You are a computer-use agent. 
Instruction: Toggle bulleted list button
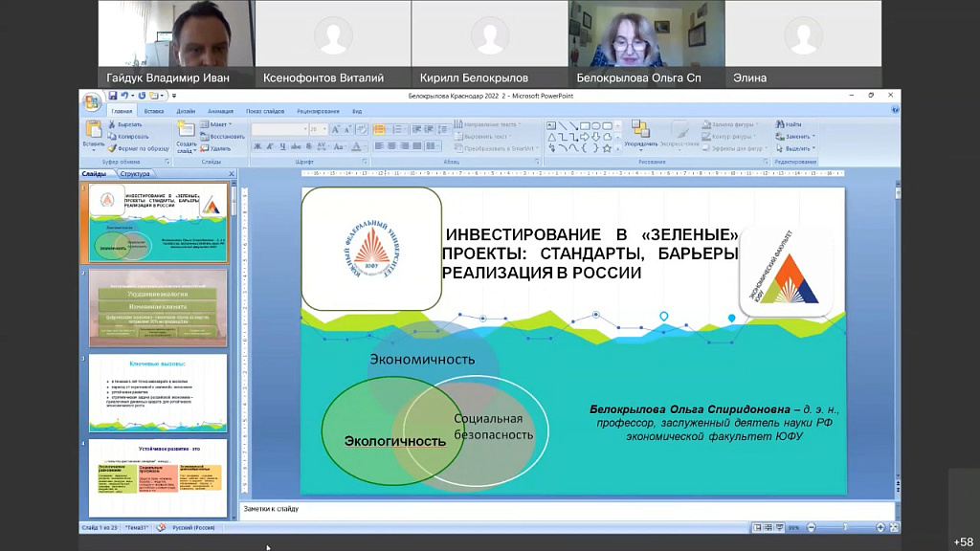379,129
